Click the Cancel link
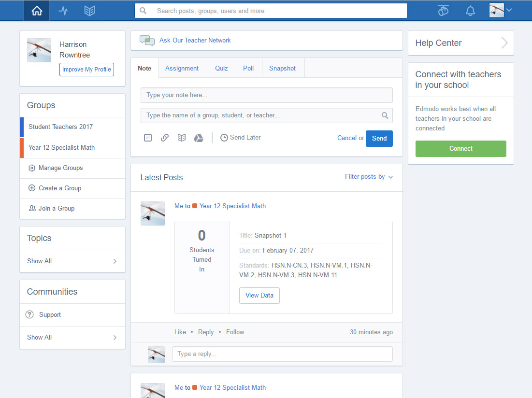The width and height of the screenshot is (532, 398). (347, 138)
